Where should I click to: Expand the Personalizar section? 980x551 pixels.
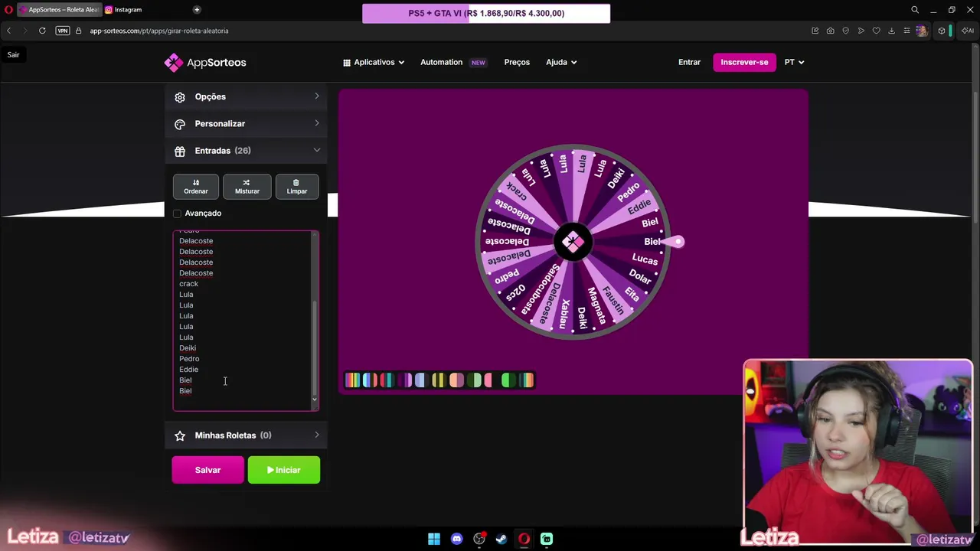point(247,124)
